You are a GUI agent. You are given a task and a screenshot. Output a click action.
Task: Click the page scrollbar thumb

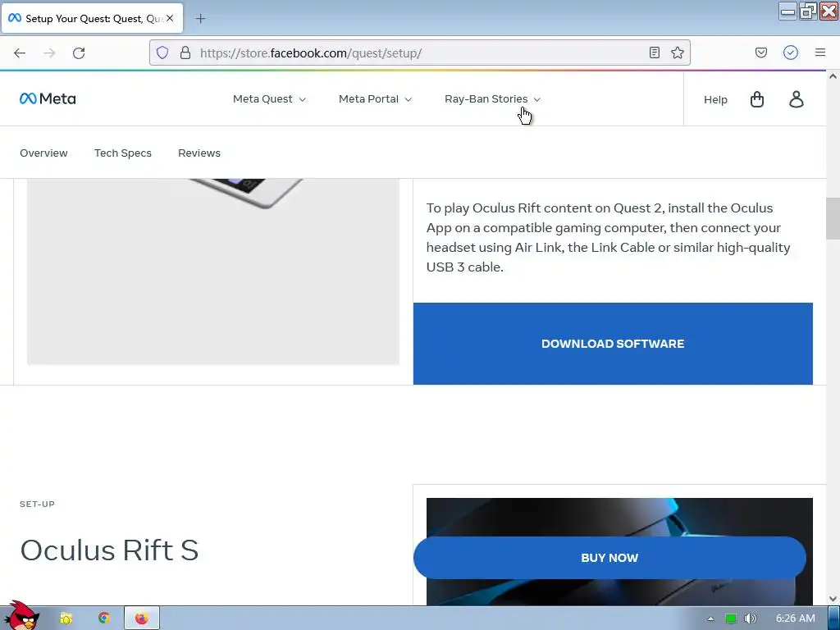coord(833,218)
